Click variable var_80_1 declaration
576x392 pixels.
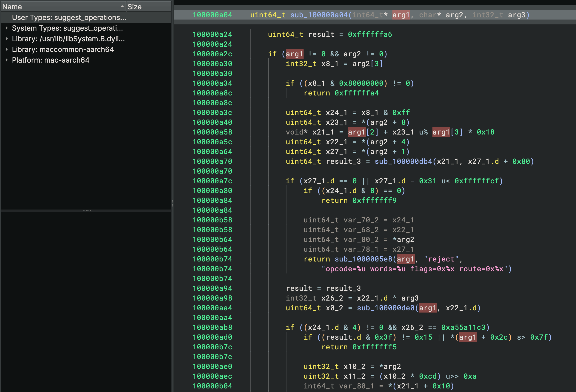pyautogui.click(x=357, y=386)
